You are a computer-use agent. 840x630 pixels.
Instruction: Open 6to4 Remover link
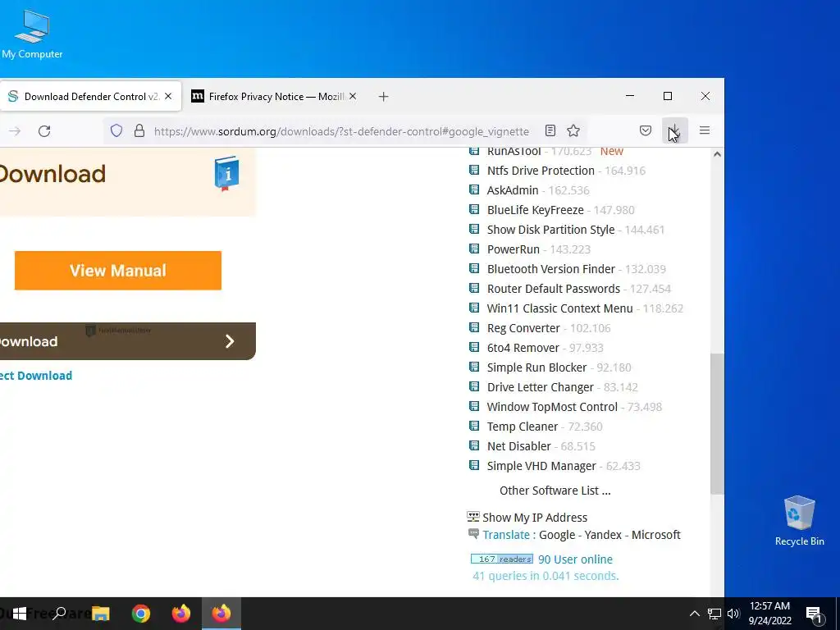click(x=523, y=348)
